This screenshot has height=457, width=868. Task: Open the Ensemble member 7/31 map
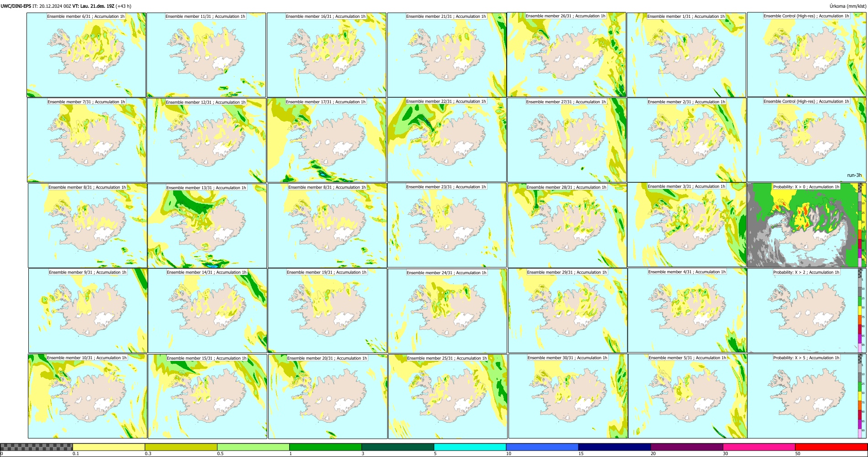point(87,140)
